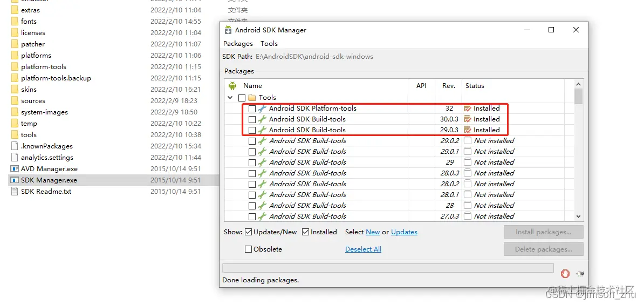Click the Android robot icon in Name header

pyautogui.click(x=232, y=86)
